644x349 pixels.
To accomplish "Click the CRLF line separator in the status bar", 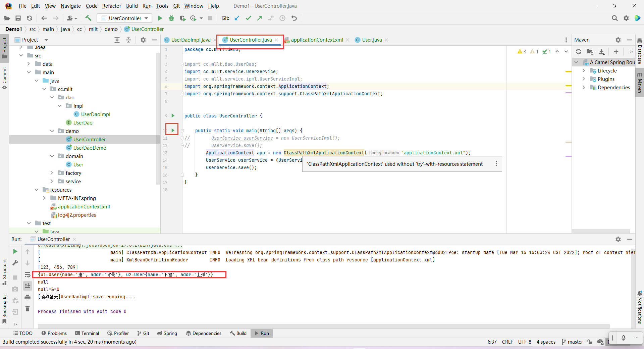I will [507, 342].
